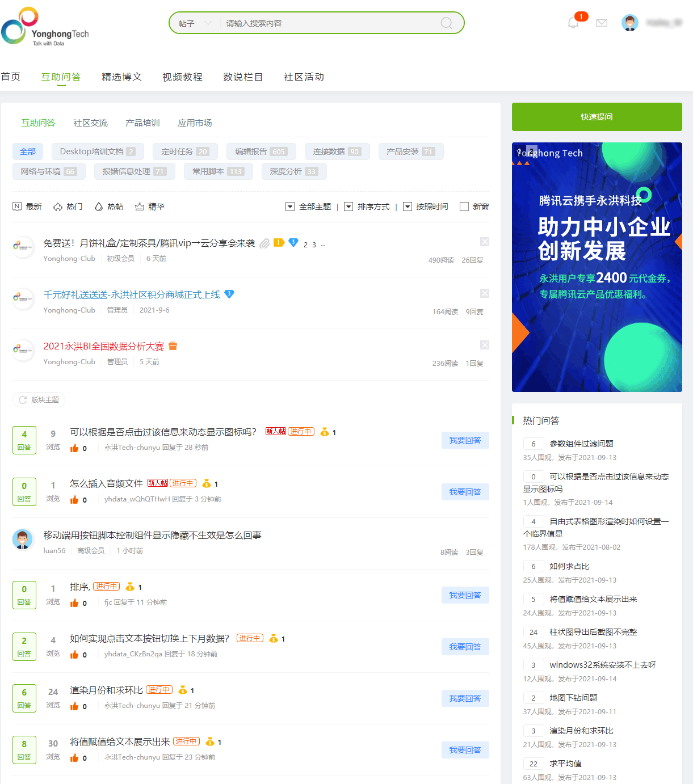Switch to the 视频教程 nav tab
Image resolution: width=693 pixels, height=784 pixels.
coord(182,77)
